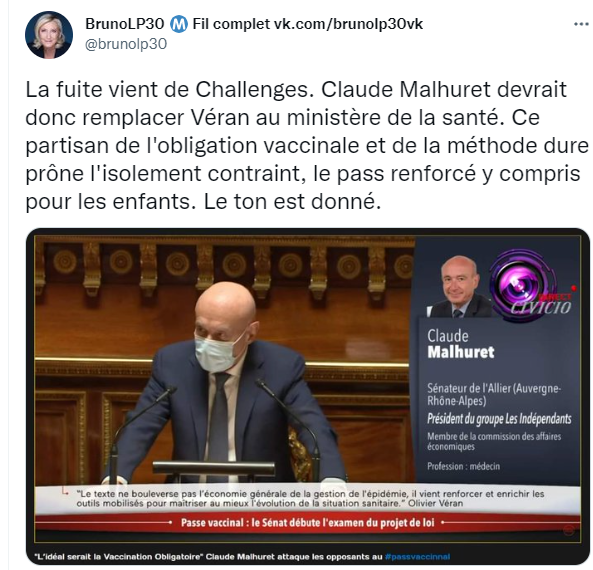Open the BrunoLP30 display name link

125,24
